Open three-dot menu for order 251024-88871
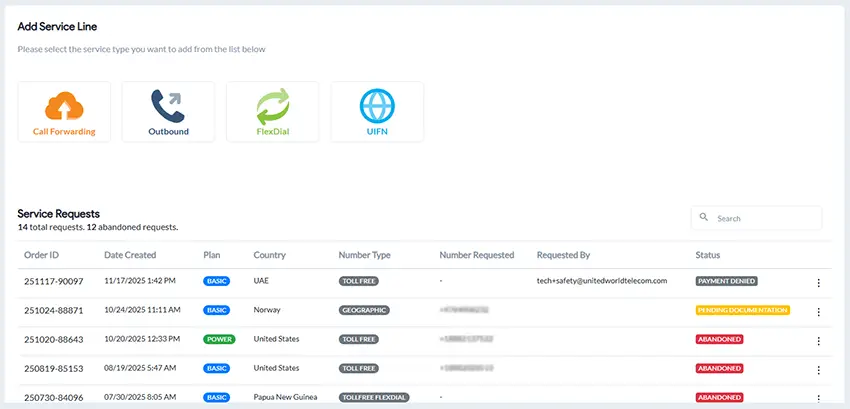This screenshot has height=409, width=850. point(818,312)
